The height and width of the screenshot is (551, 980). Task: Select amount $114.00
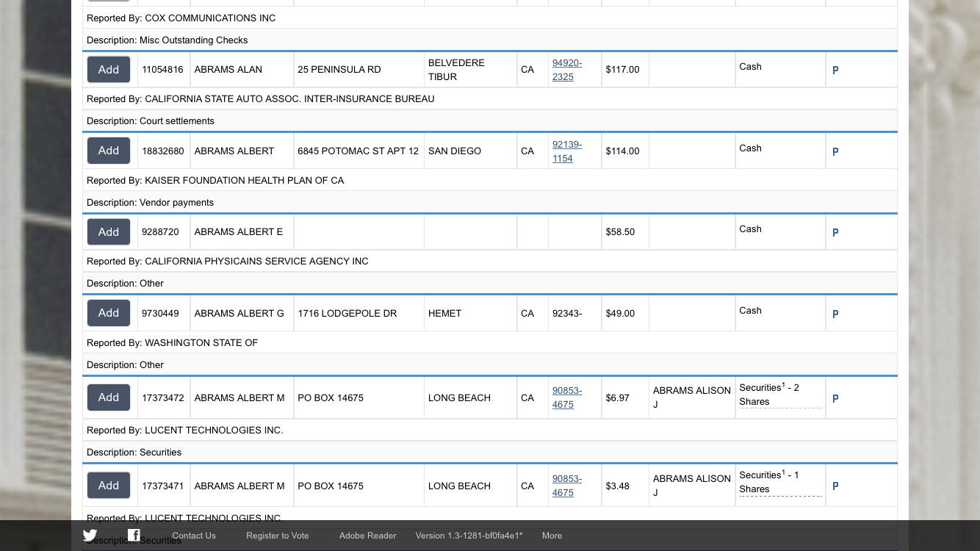(x=623, y=151)
